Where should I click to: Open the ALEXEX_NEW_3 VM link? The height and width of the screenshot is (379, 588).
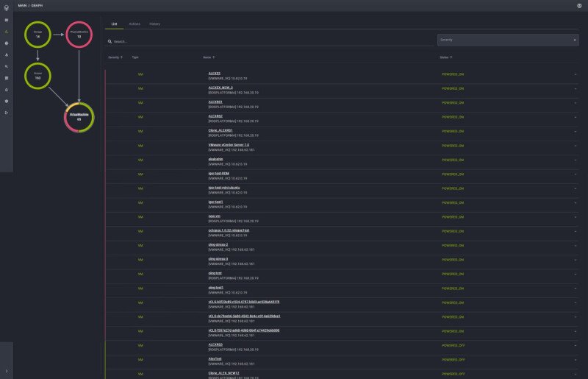220,87
